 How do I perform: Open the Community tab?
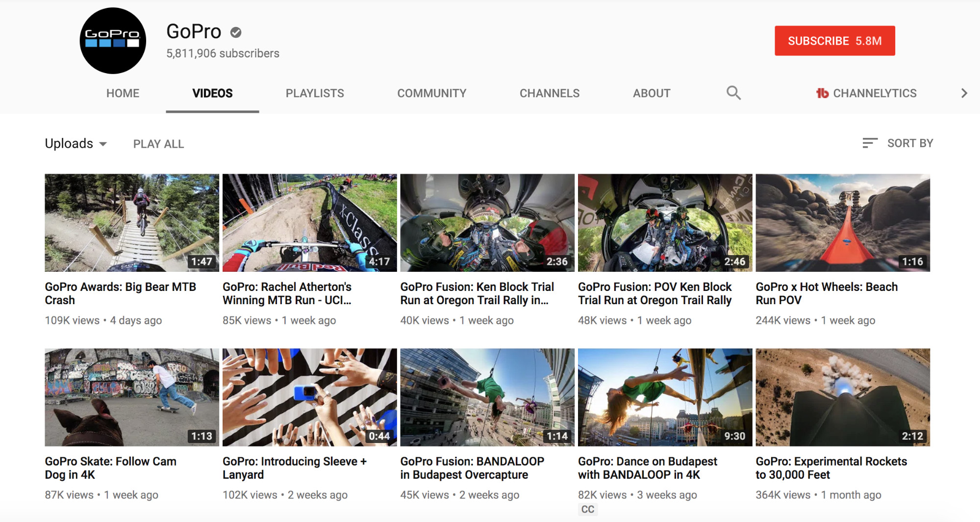431,93
